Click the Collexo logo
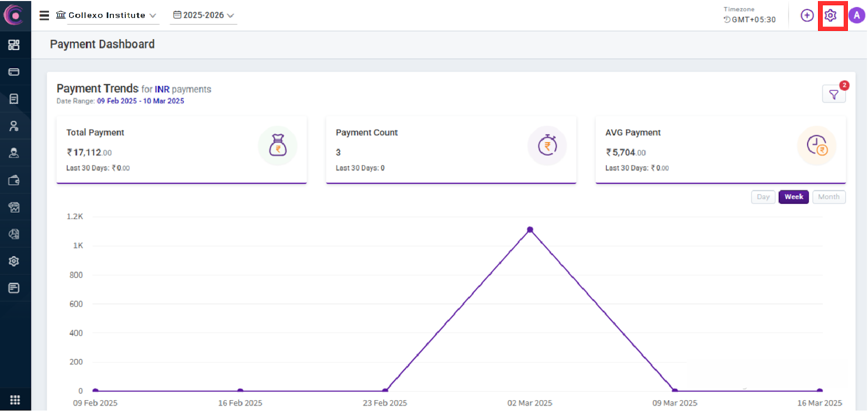868x411 pixels. [14, 15]
